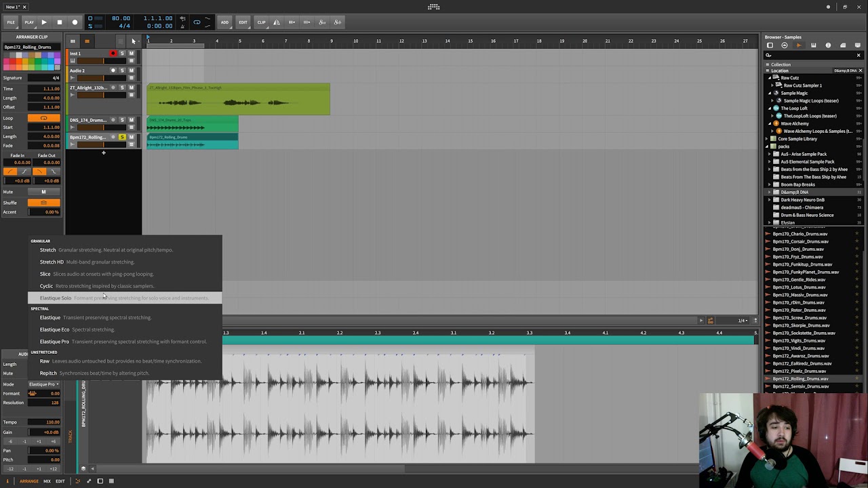Select Repitch unstretched mode
The height and width of the screenshot is (488, 868).
125,373
